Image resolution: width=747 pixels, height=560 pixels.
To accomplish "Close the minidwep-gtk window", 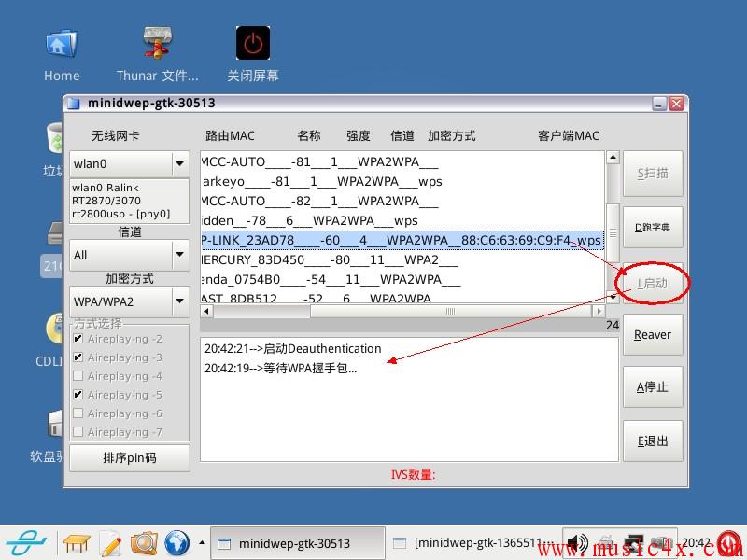I will [x=676, y=104].
